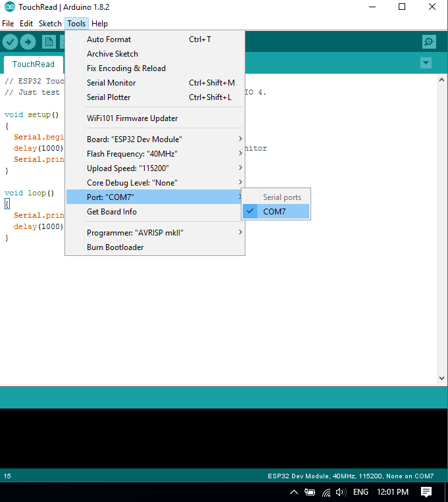Open the tab options dropdown arrow

(x=426, y=63)
